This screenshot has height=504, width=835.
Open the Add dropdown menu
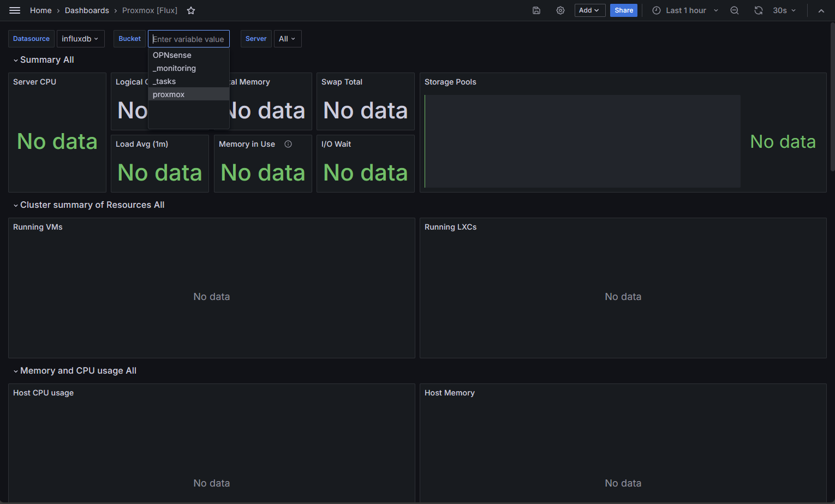(590, 10)
